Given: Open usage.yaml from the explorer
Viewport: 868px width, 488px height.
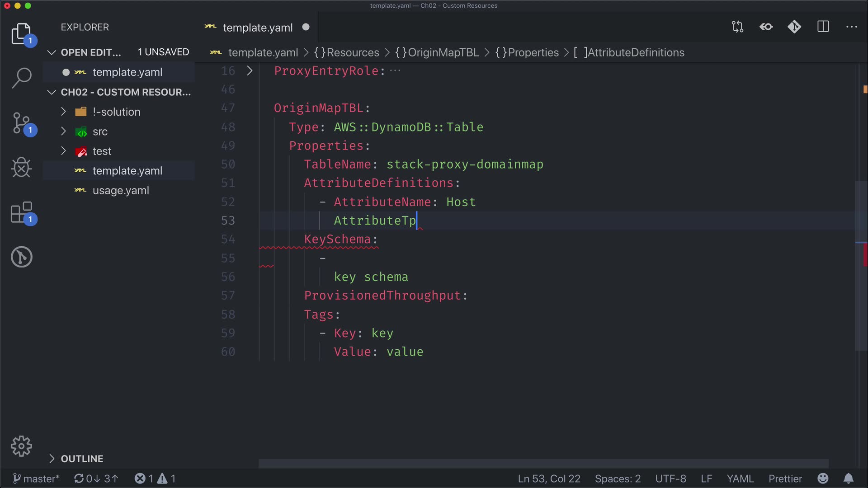Looking at the screenshot, I should click(120, 190).
